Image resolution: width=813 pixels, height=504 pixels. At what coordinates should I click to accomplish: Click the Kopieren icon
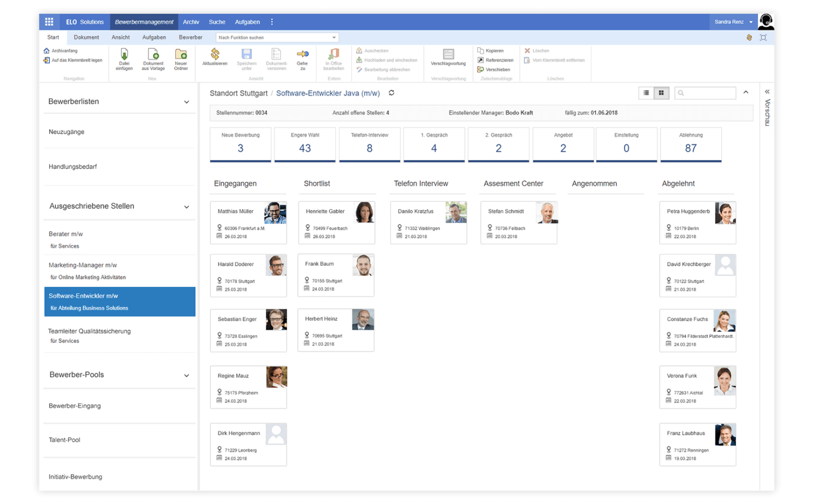(480, 50)
